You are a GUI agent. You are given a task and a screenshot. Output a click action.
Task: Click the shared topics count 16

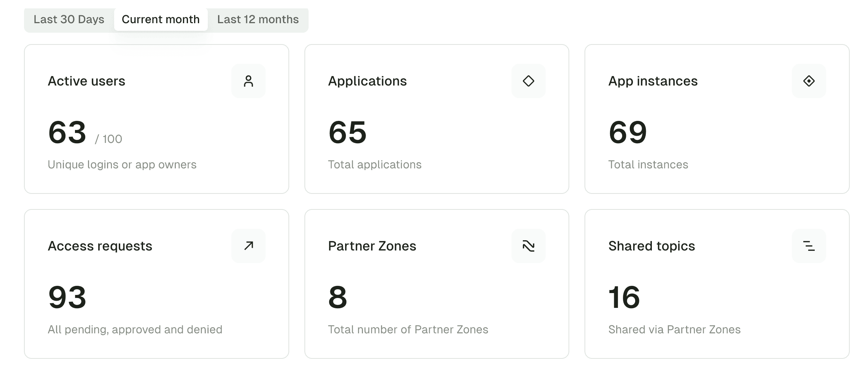pos(624,298)
